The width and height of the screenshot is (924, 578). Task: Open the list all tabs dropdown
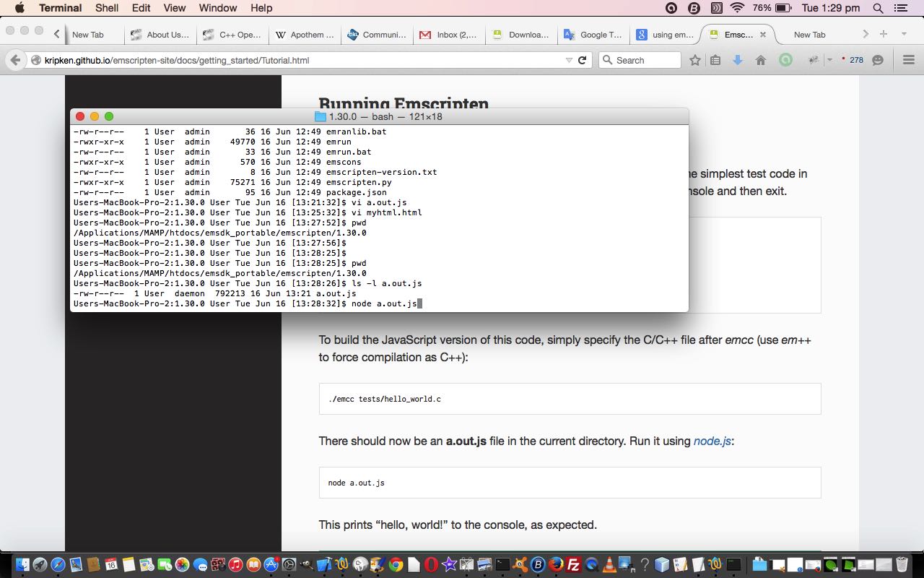tap(904, 34)
